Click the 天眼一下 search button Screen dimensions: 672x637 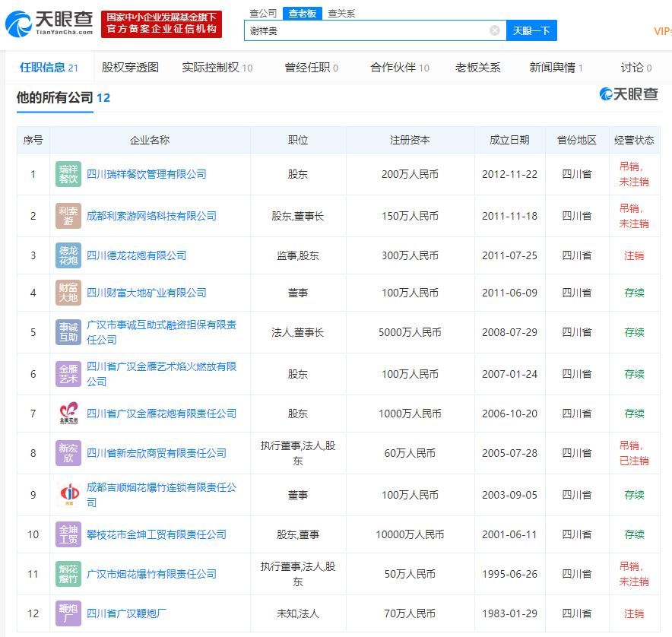point(531,30)
